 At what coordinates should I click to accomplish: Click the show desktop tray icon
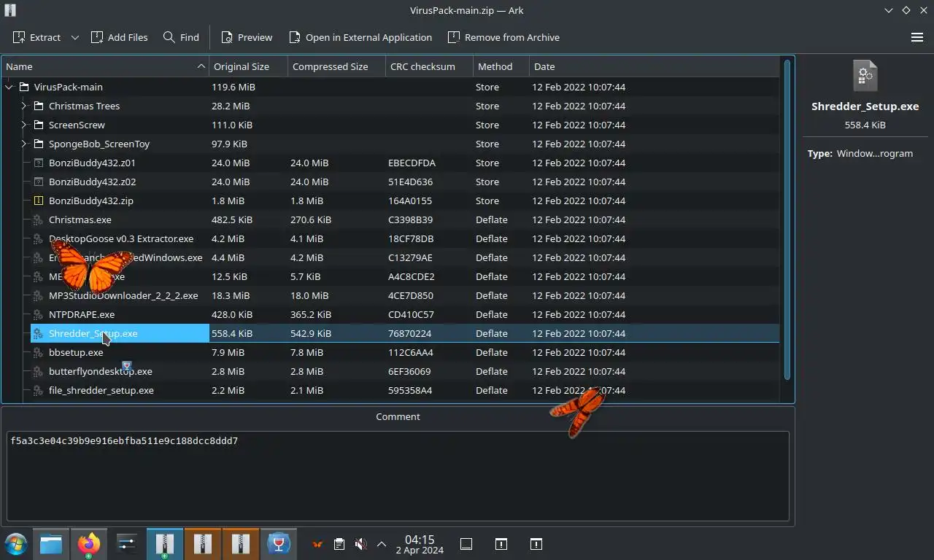click(466, 544)
